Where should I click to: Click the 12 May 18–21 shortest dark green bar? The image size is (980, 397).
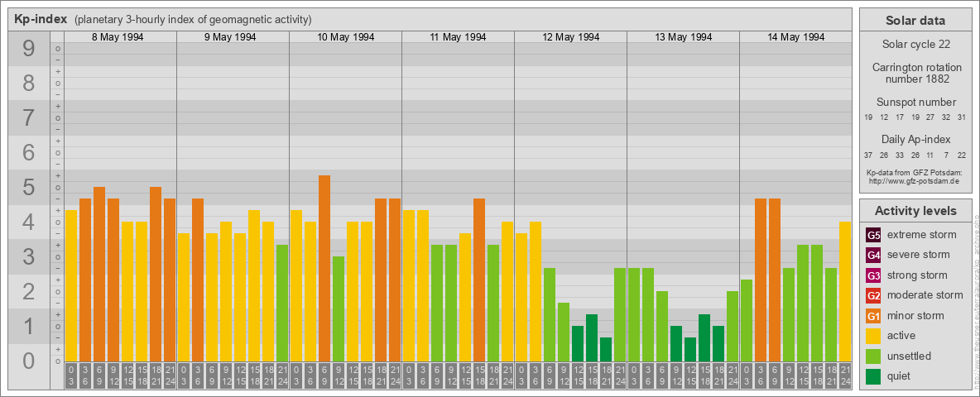(x=606, y=350)
